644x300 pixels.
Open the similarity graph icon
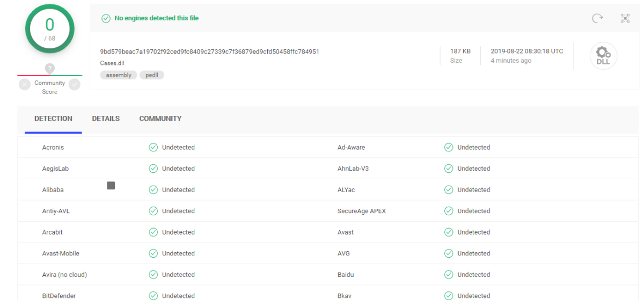(x=625, y=18)
